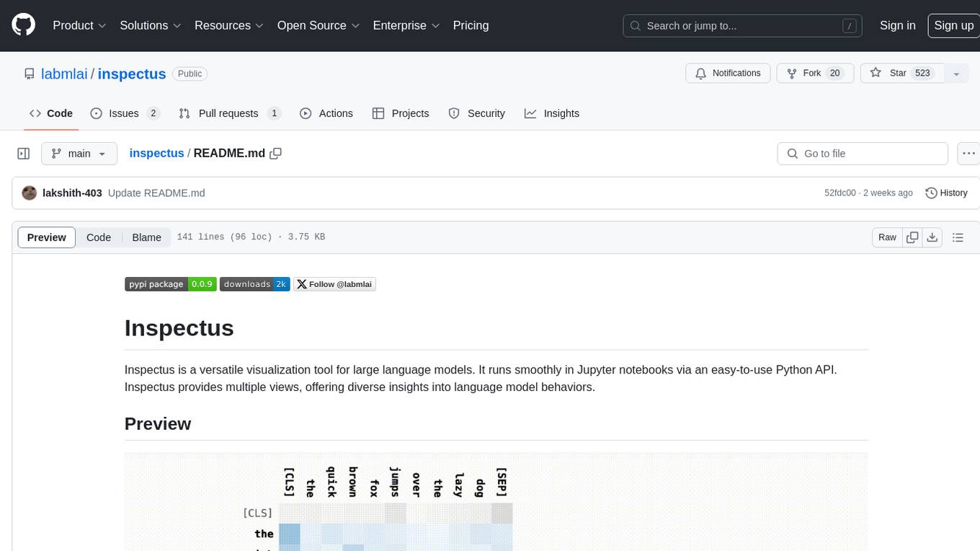The width and height of the screenshot is (980, 551).
Task: Fork the repository
Action: click(x=815, y=74)
